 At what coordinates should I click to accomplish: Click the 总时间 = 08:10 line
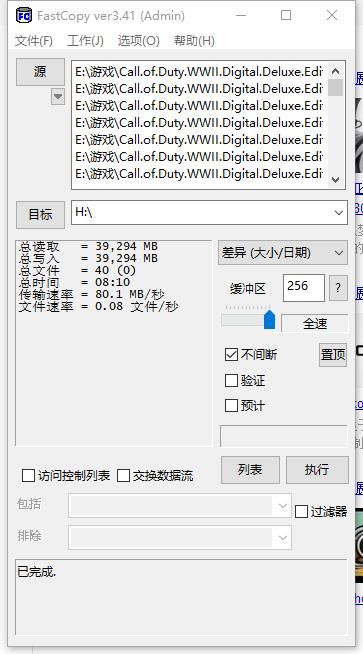tap(74, 282)
